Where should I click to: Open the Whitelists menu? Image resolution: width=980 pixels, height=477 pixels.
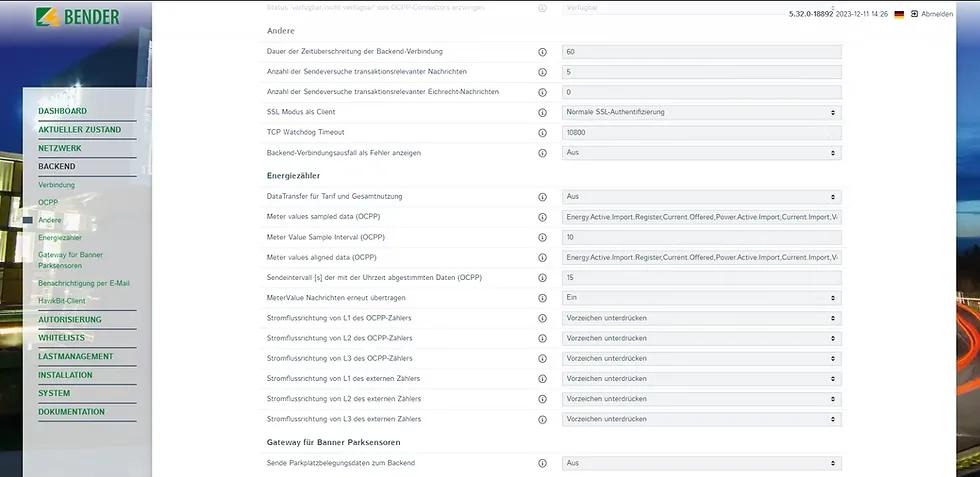click(61, 338)
